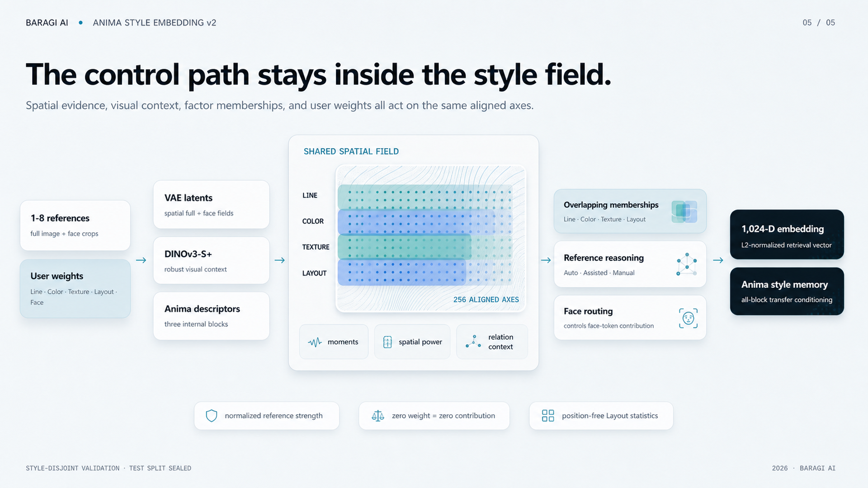This screenshot has height=488, width=868.
Task: Click the subtitle about aligned axes
Action: (x=279, y=106)
